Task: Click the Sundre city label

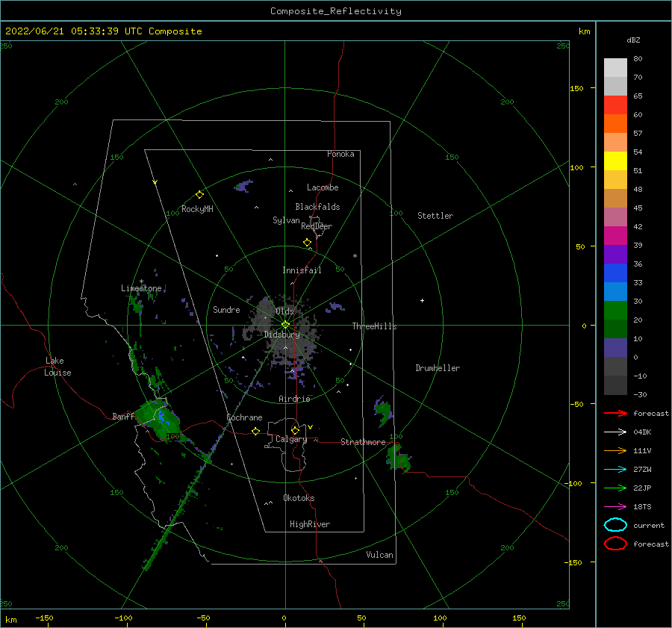Action: point(226,309)
